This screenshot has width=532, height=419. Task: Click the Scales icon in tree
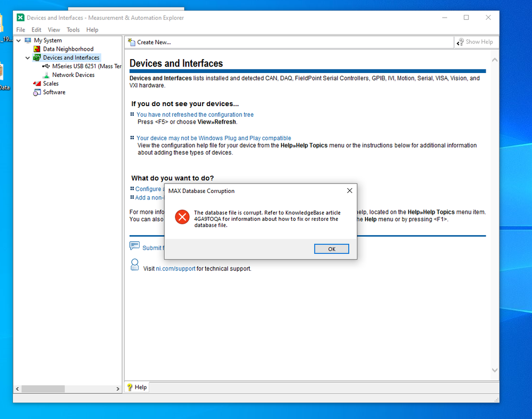click(37, 84)
